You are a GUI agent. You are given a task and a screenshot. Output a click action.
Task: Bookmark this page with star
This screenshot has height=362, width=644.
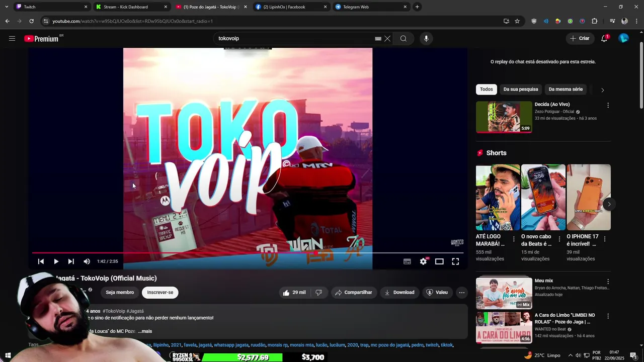pyautogui.click(x=517, y=21)
